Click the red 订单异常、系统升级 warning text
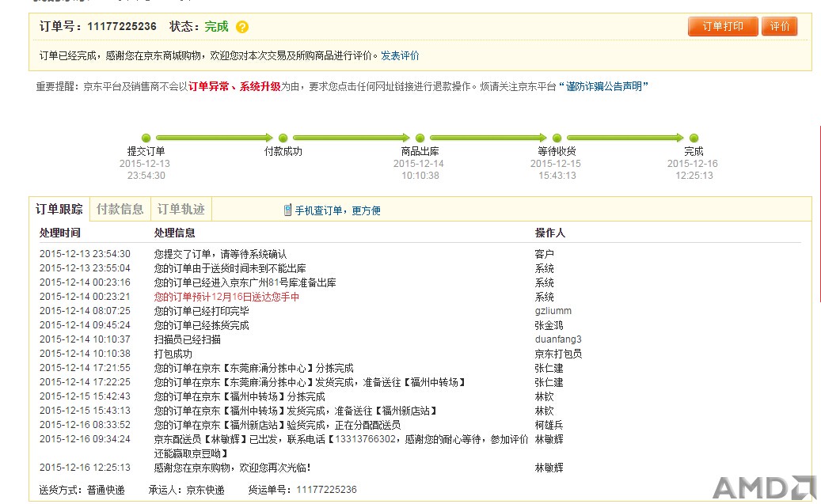Image resolution: width=821 pixels, height=504 pixels. tap(234, 86)
